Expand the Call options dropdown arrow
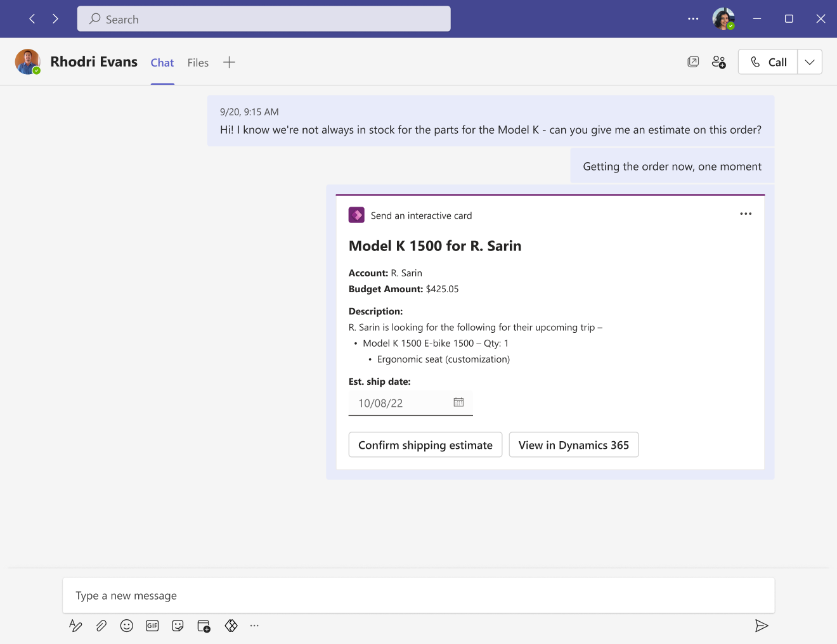The height and width of the screenshot is (644, 837). tap(810, 62)
